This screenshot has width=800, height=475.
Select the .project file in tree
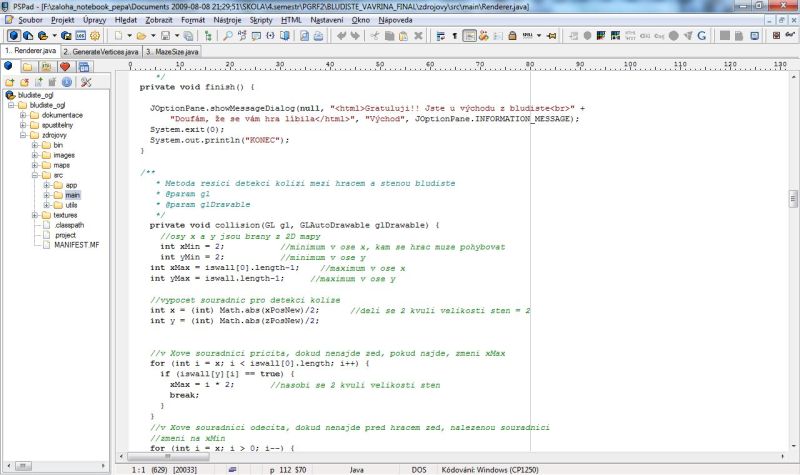(x=65, y=235)
